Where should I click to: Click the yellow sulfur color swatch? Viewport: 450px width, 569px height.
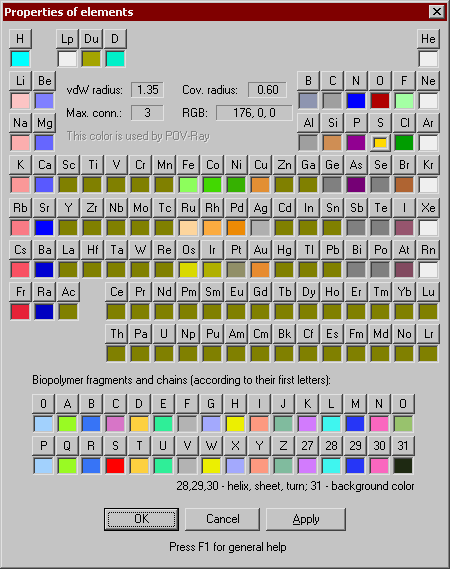tap(380, 143)
